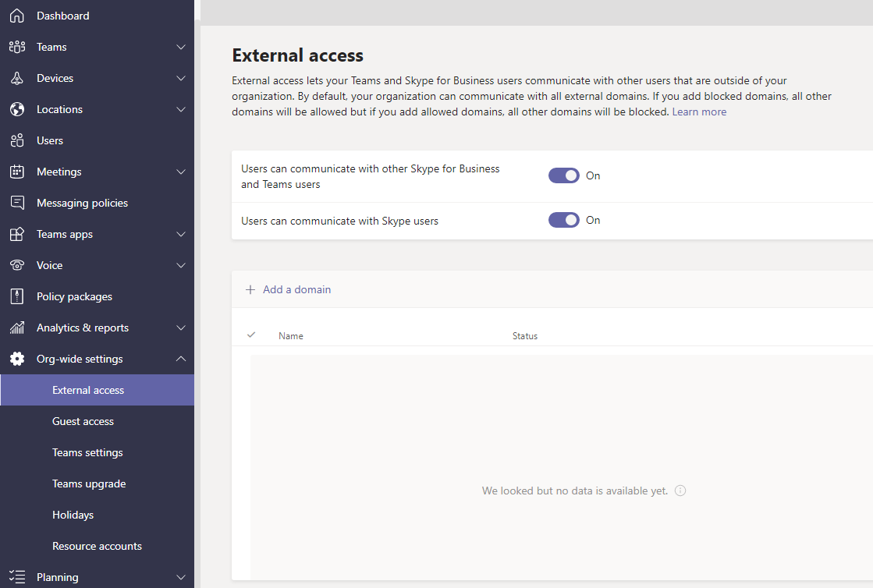The image size is (873, 588).
Task: Click the Locations globe icon
Action: coord(16,109)
